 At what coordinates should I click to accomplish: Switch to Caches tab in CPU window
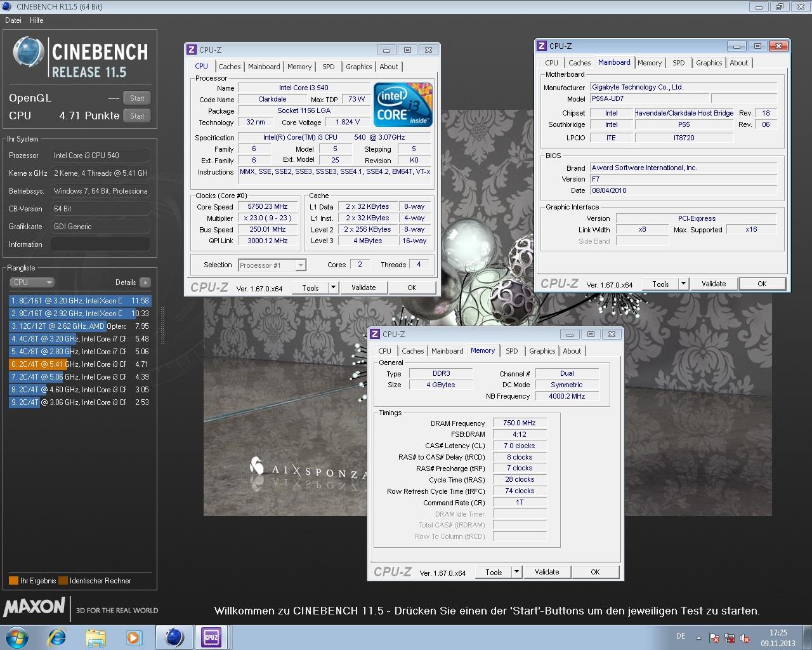click(x=230, y=67)
